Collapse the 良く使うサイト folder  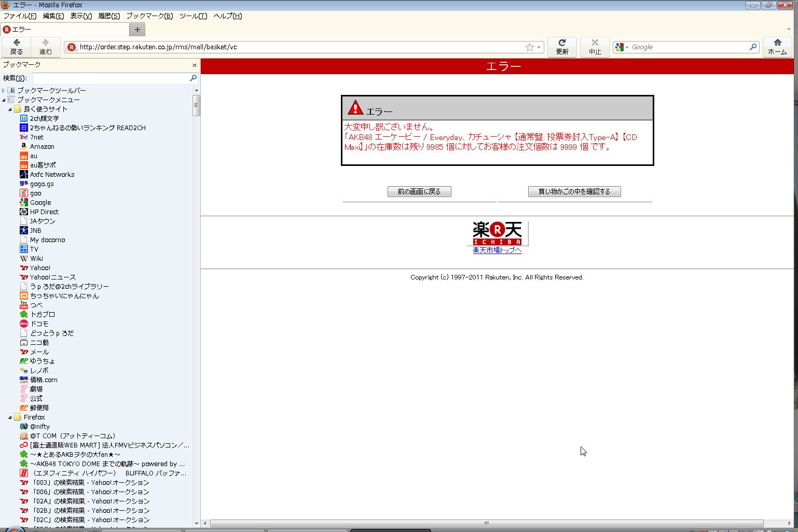[x=10, y=109]
